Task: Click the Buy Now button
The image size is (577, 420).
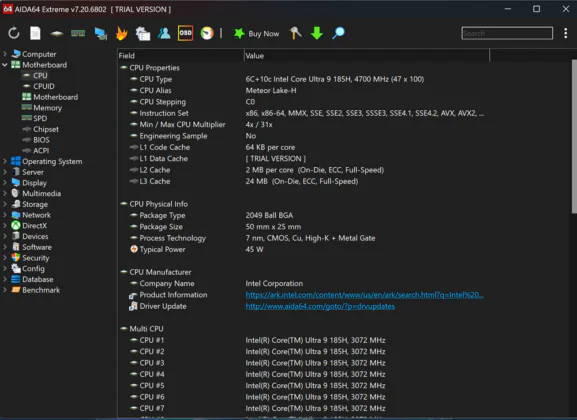Action: [x=257, y=33]
